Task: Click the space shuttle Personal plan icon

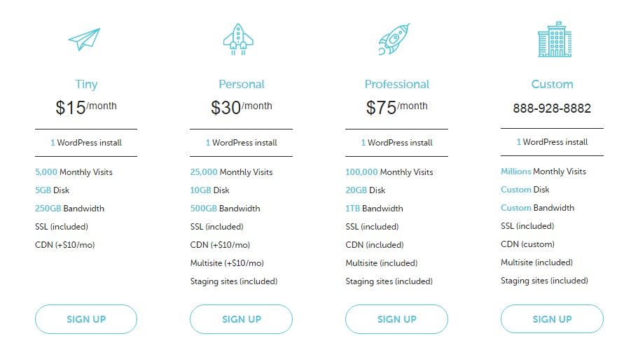Action: pyautogui.click(x=238, y=39)
